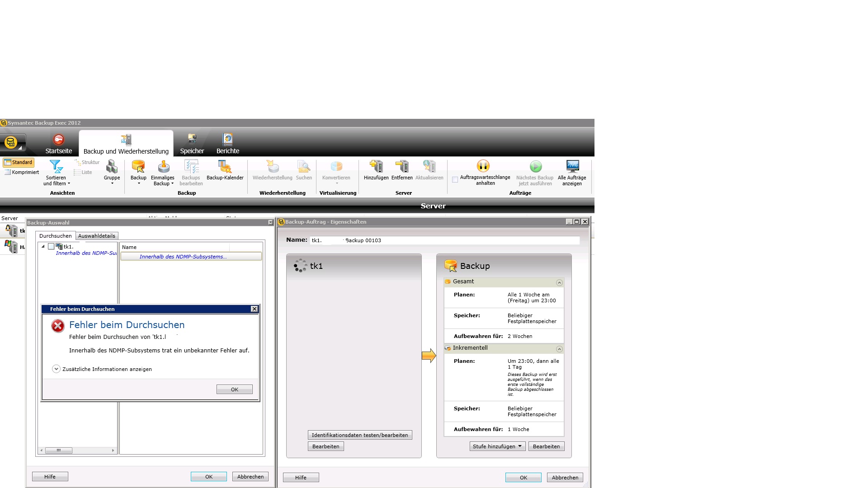868x488 pixels.
Task: Click OK in the error dialog
Action: (x=234, y=389)
